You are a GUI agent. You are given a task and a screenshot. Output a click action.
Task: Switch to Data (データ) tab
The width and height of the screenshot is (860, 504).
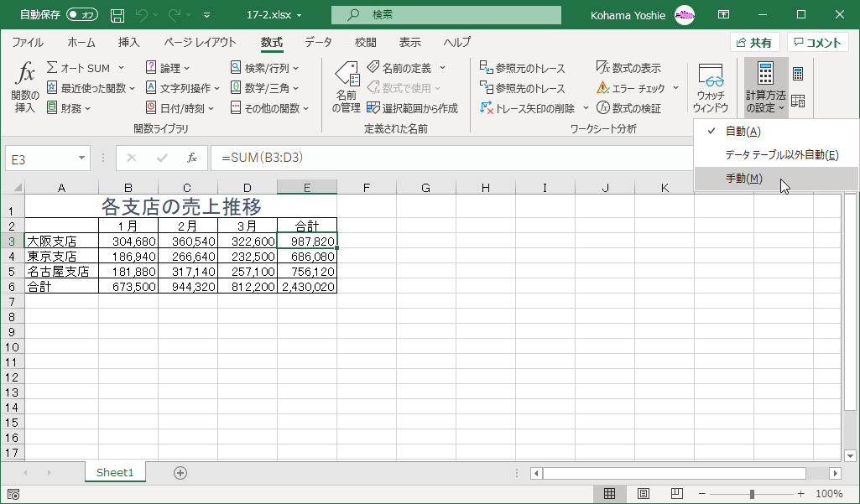[318, 42]
